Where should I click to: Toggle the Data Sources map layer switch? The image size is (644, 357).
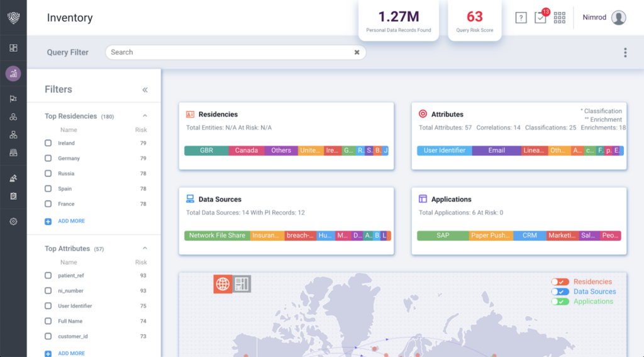(x=560, y=292)
